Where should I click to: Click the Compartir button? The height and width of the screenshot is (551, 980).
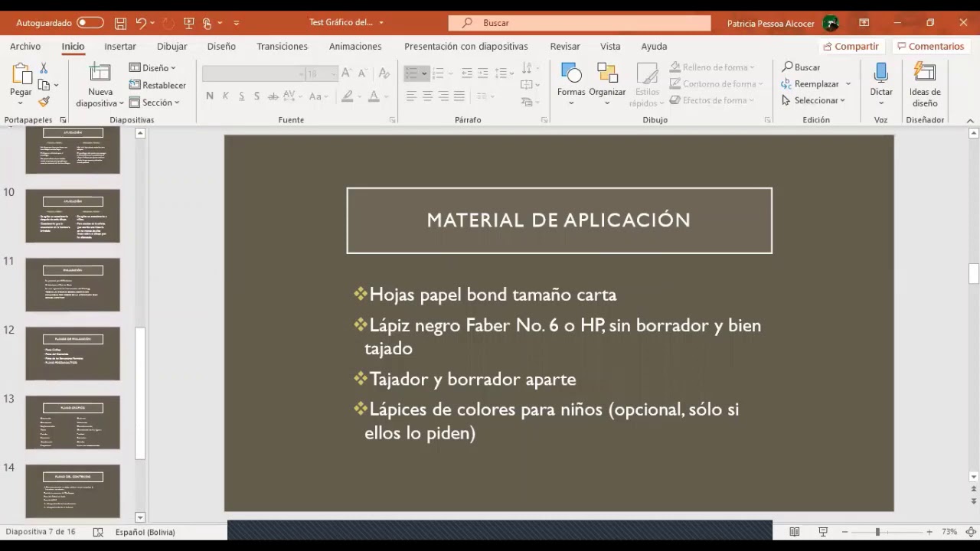point(850,47)
